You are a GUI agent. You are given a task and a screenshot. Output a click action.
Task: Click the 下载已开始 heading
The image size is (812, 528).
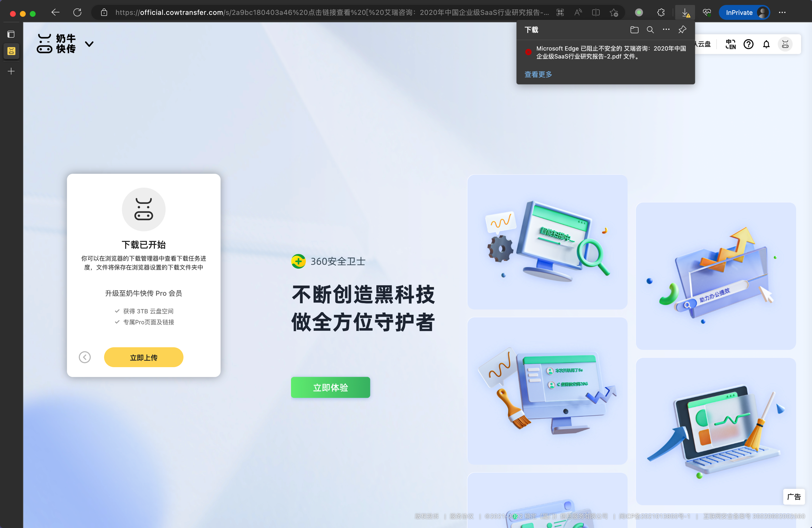(144, 245)
